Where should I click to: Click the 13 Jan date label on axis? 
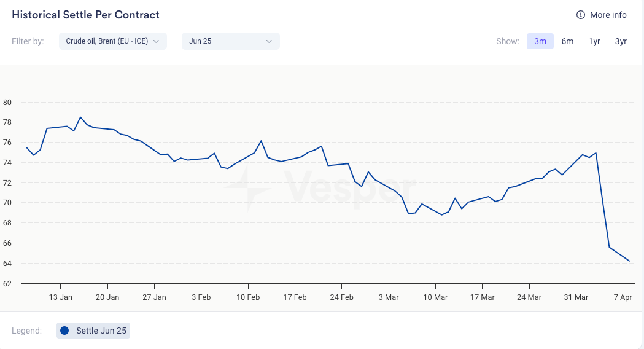point(61,297)
